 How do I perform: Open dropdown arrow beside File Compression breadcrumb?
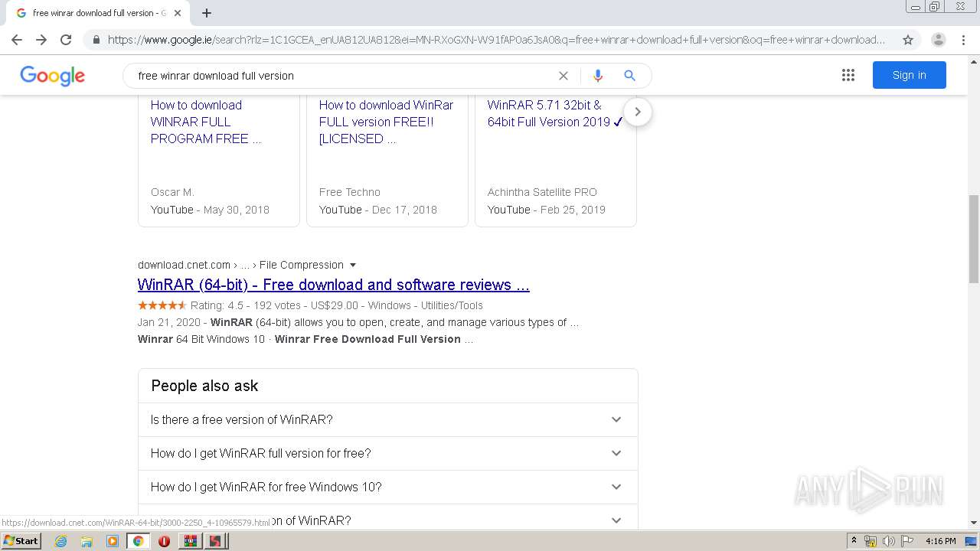tap(353, 265)
